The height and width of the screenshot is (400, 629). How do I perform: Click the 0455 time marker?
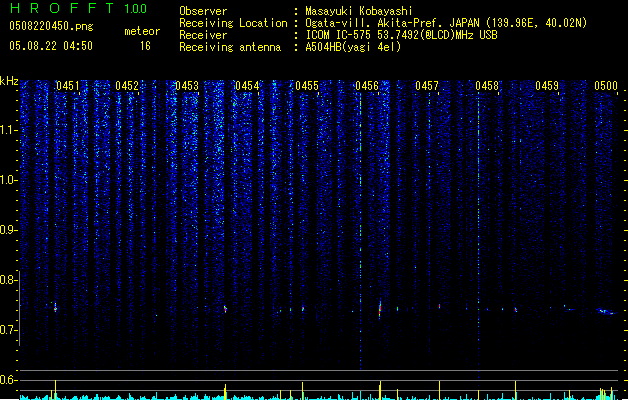pos(307,86)
